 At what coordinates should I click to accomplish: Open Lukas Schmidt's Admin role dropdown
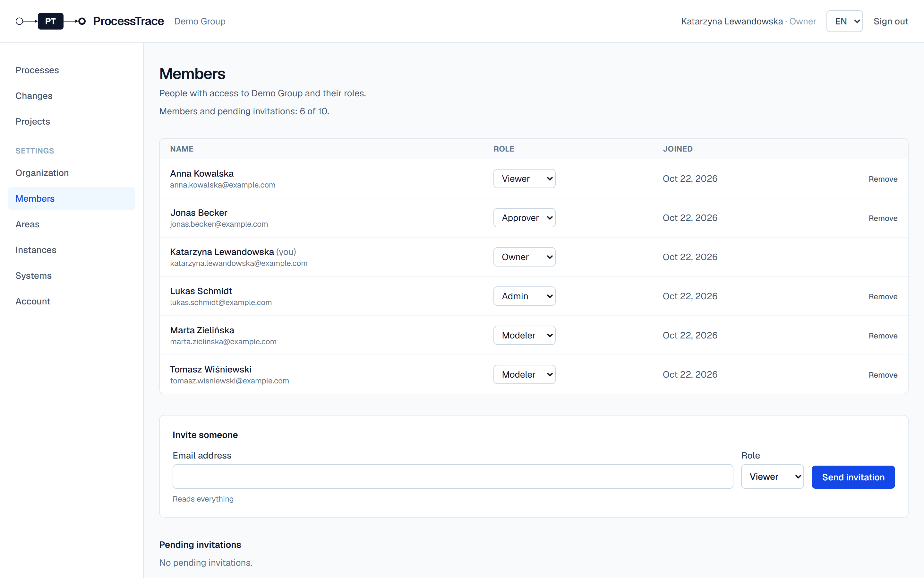pos(524,296)
